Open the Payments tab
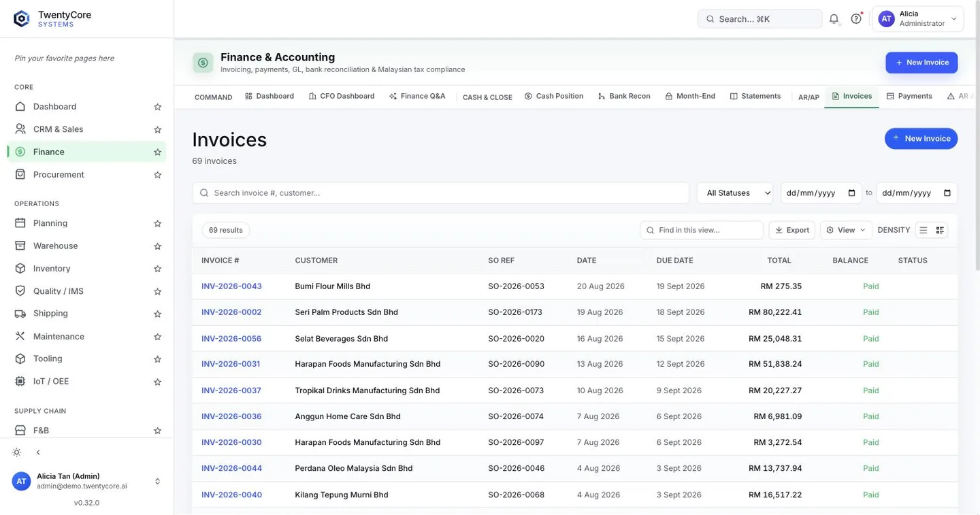This screenshot has height=515, width=980. pyautogui.click(x=909, y=96)
